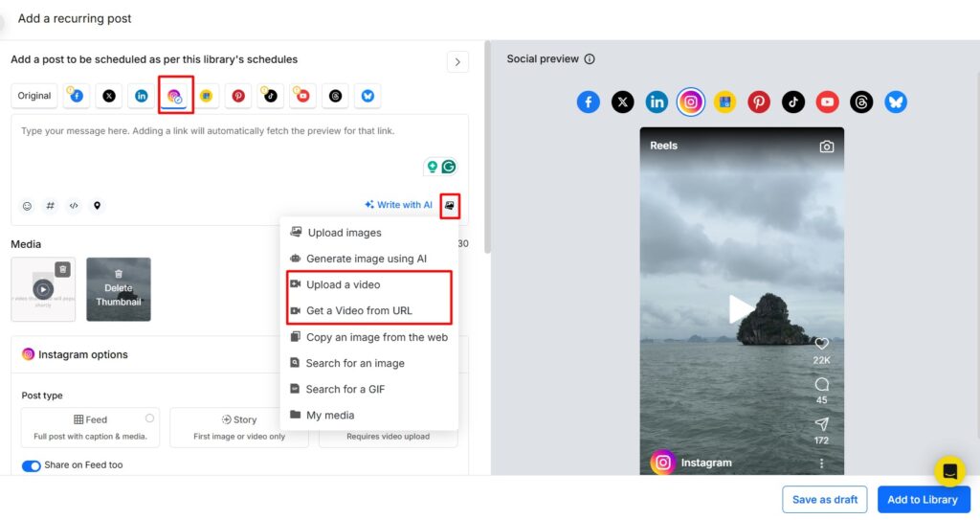Image resolution: width=980 pixels, height=520 pixels.
Task: Delete the uploaded video with trash icon
Action: [62, 270]
